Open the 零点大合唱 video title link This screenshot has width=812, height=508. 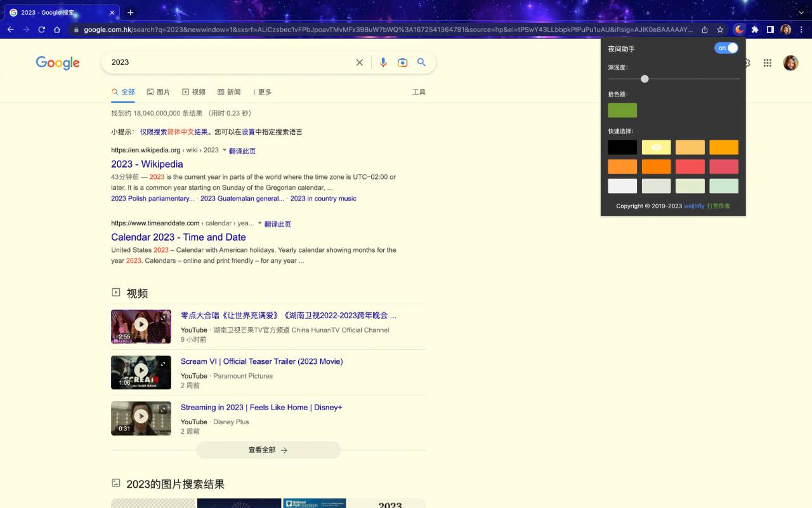point(289,316)
